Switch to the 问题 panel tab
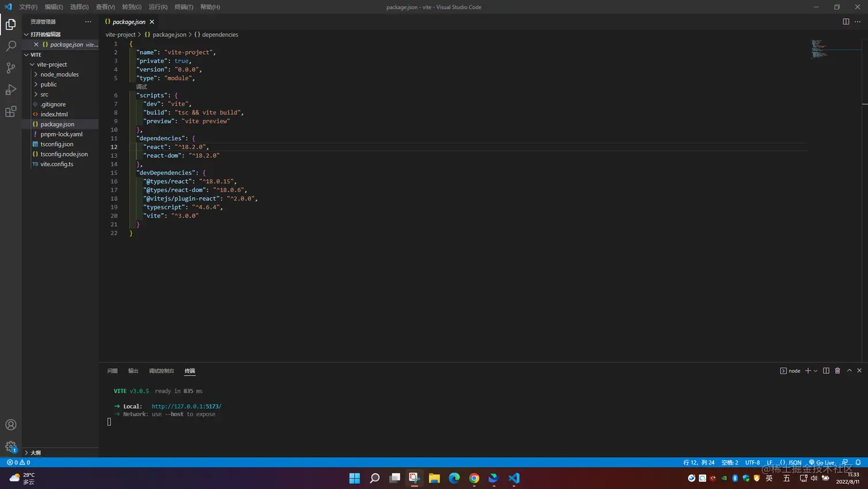Image resolution: width=868 pixels, height=489 pixels. pyautogui.click(x=113, y=371)
